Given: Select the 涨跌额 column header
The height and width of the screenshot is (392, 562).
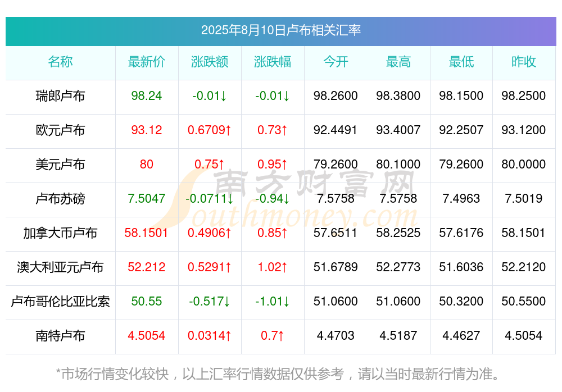Looking at the screenshot, I should point(210,62).
